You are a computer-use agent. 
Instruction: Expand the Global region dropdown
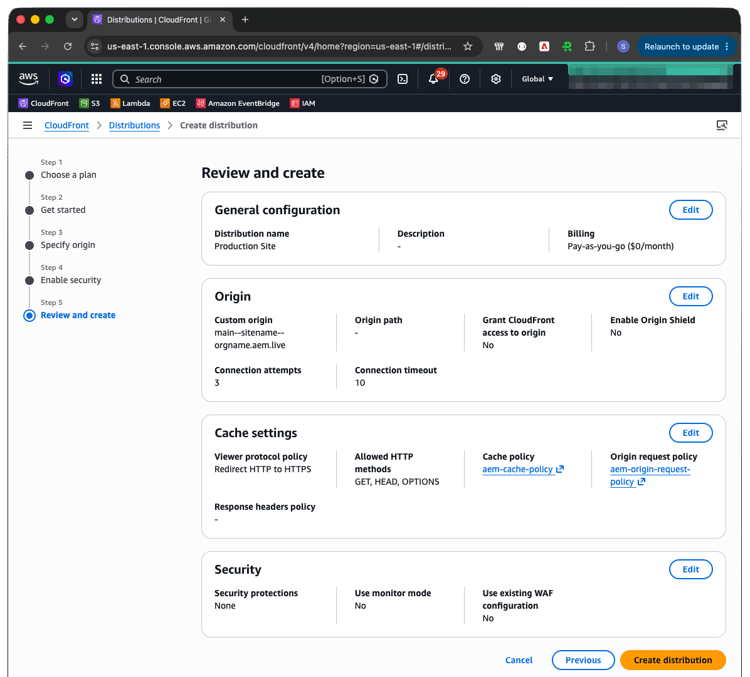click(537, 79)
